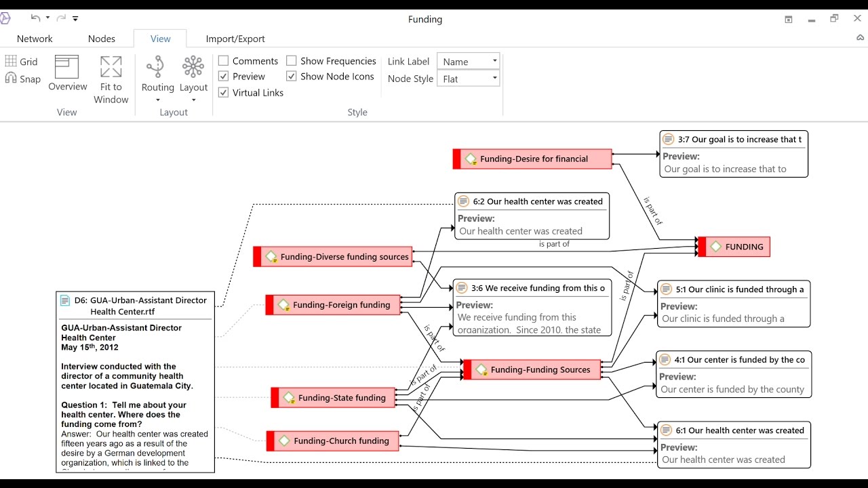Switch to the Nodes tab
This screenshot has width=868, height=488.
[x=102, y=39]
